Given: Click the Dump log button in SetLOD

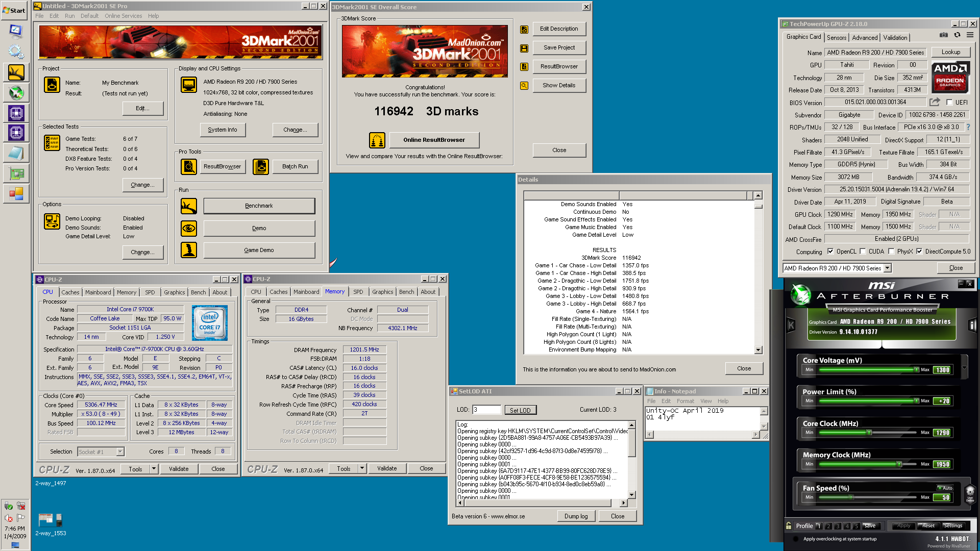Looking at the screenshot, I should [576, 516].
